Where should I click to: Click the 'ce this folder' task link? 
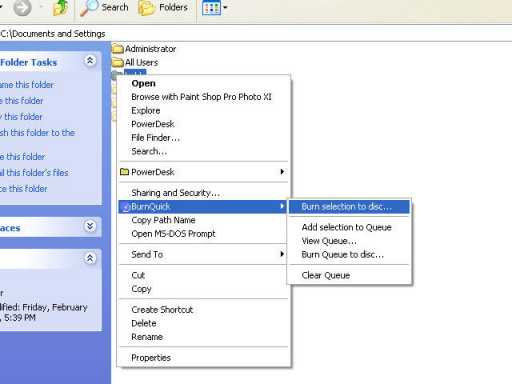[x=24, y=189]
